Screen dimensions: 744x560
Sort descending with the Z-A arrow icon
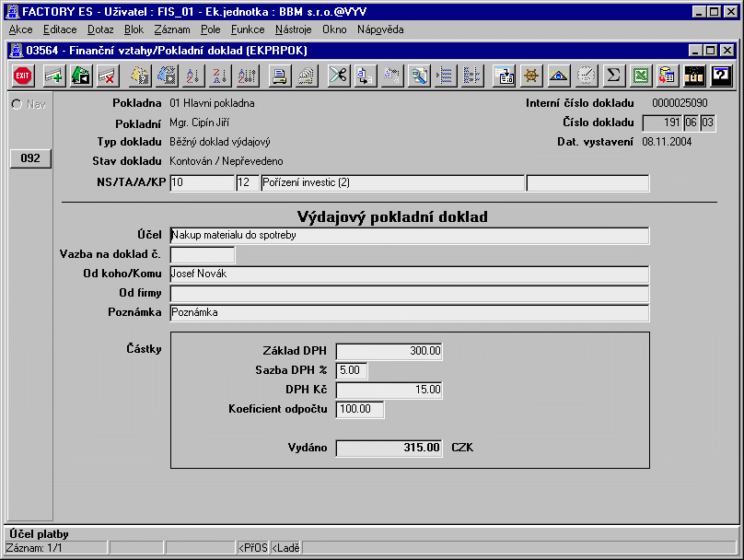[220, 76]
